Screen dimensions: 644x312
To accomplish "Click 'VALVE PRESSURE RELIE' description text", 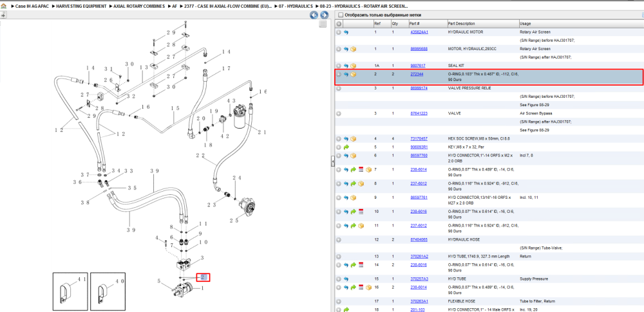I will coord(469,88).
